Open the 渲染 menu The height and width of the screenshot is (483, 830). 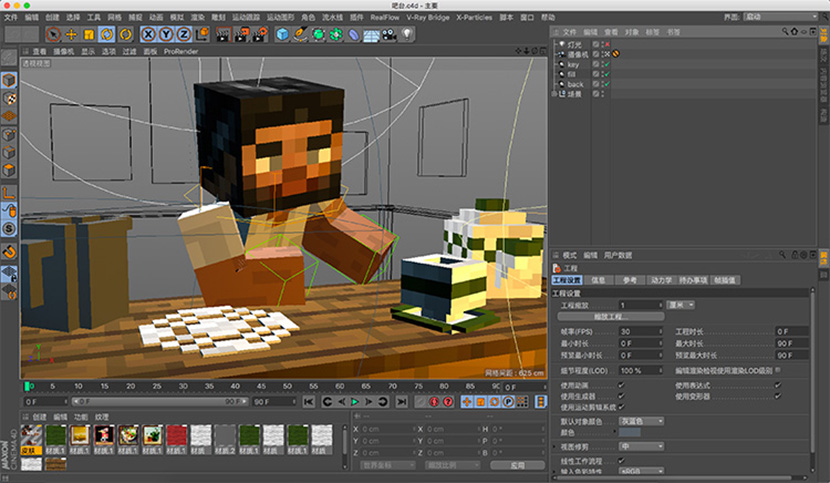(x=197, y=17)
